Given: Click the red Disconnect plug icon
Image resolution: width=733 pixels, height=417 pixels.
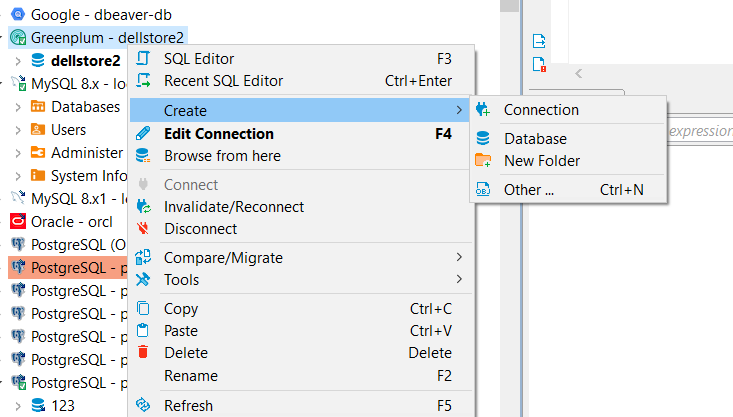Looking at the screenshot, I should click(143, 228).
